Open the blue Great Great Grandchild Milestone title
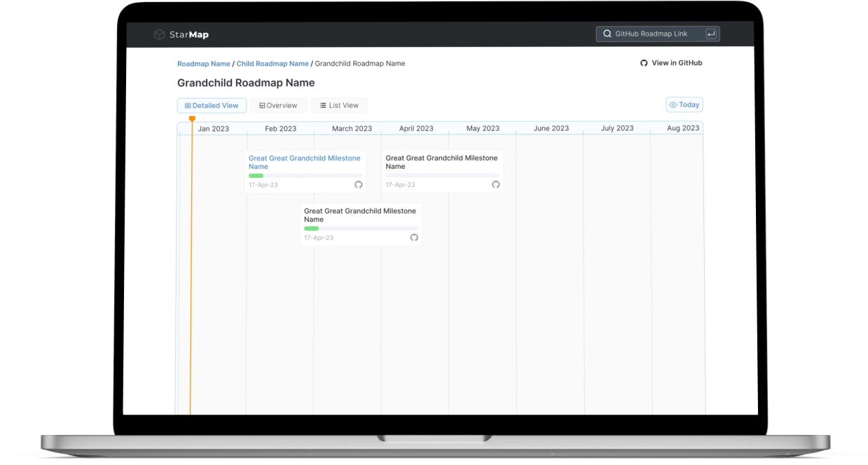The width and height of the screenshot is (868, 465). pyautogui.click(x=305, y=162)
